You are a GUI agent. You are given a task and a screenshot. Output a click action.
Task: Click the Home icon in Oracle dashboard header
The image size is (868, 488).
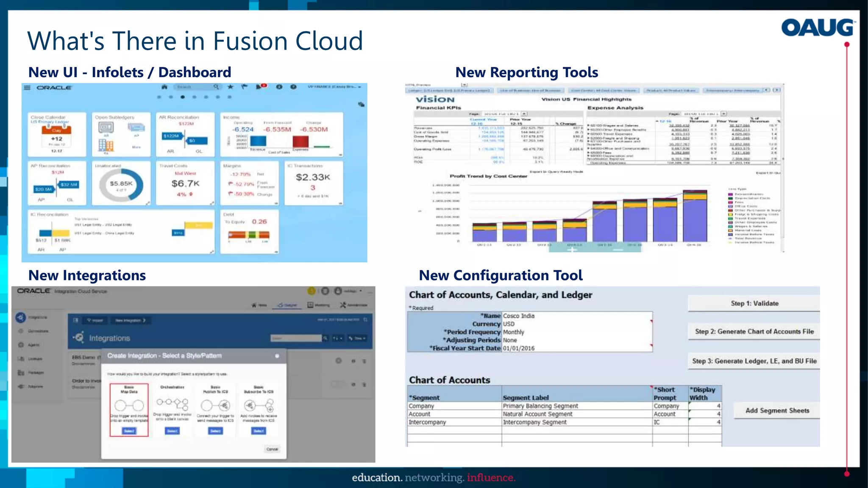click(x=164, y=87)
